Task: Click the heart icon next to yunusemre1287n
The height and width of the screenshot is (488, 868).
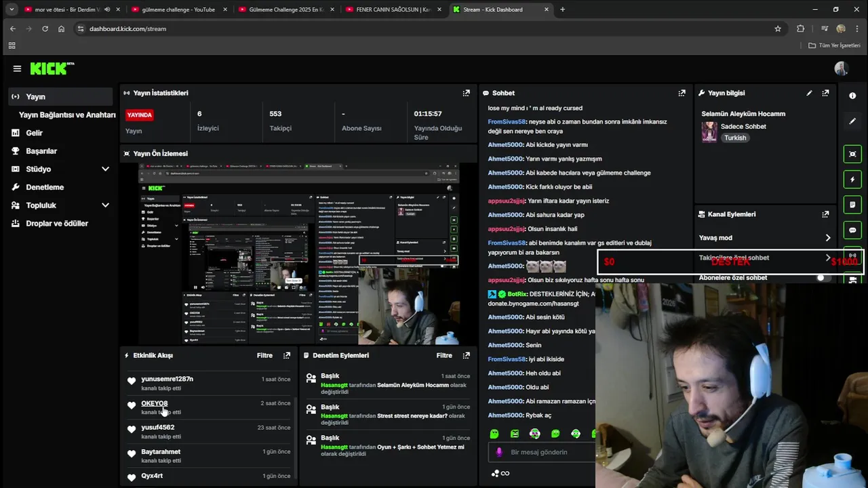Action: click(132, 381)
